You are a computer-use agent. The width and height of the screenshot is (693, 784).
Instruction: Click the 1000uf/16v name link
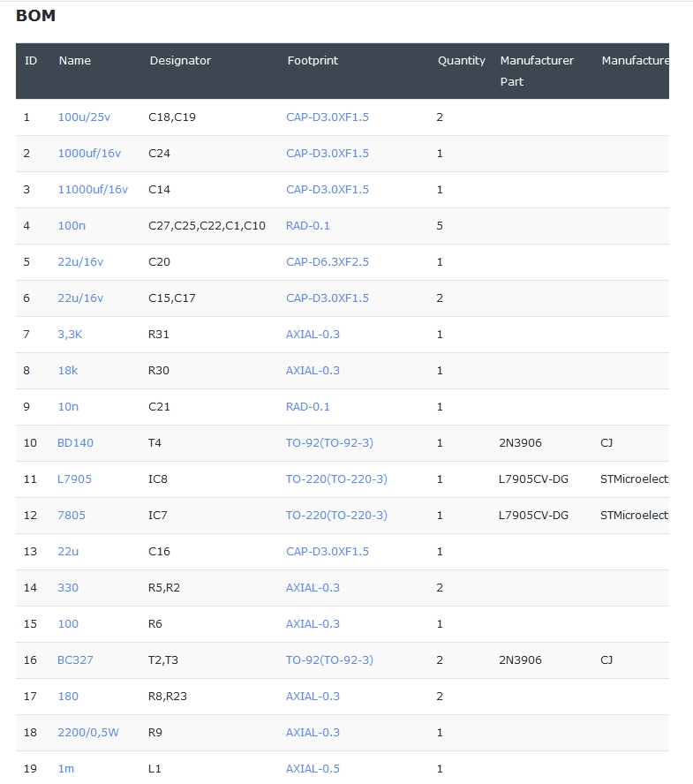pyautogui.click(x=89, y=153)
